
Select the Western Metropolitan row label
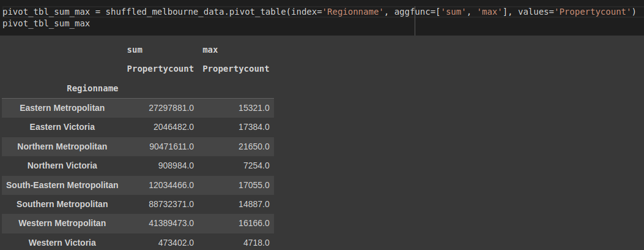click(62, 223)
